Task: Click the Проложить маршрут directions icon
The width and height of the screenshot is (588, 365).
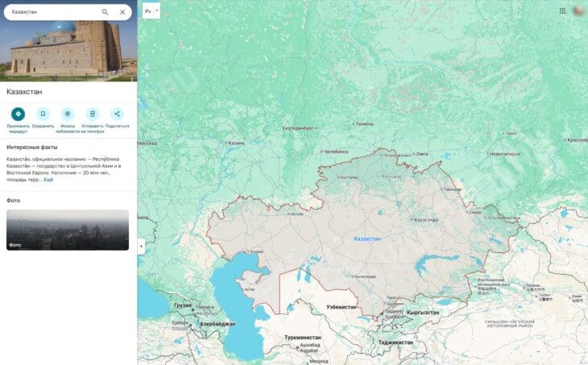Action: coord(18,114)
